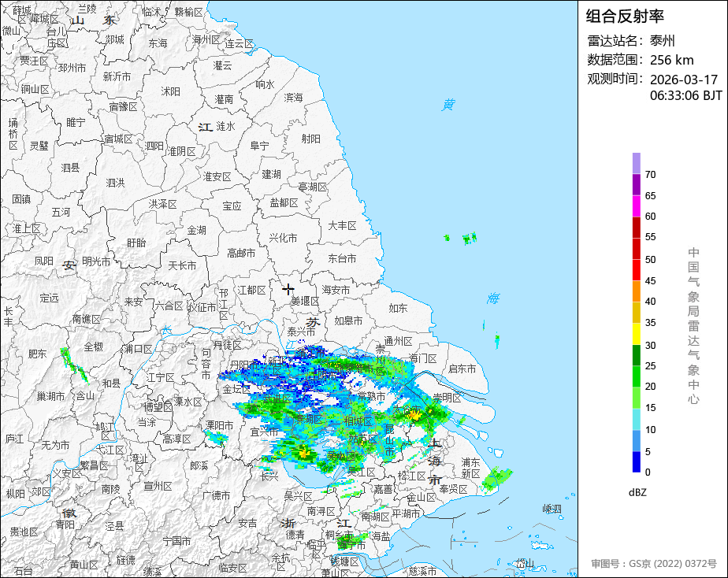Click the cyan 10–15 legend band
The height and width of the screenshot is (578, 728).
[636, 420]
